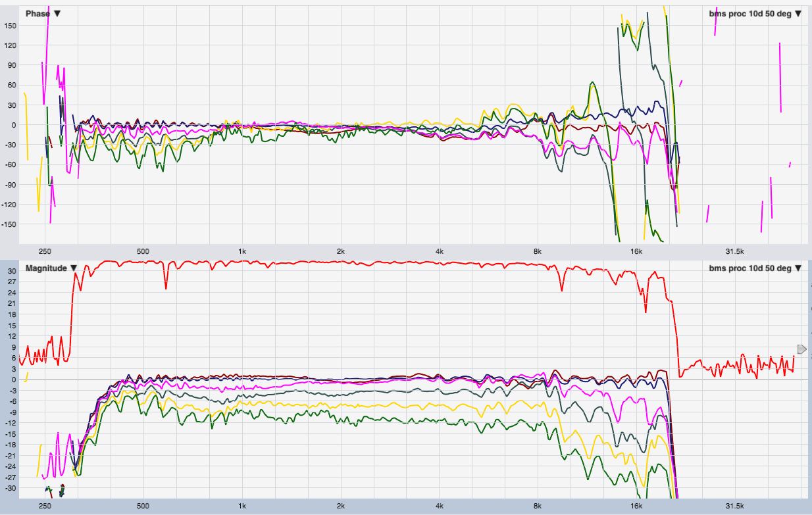Click the 16k frequency label under the Magnitude plot

tap(636, 506)
